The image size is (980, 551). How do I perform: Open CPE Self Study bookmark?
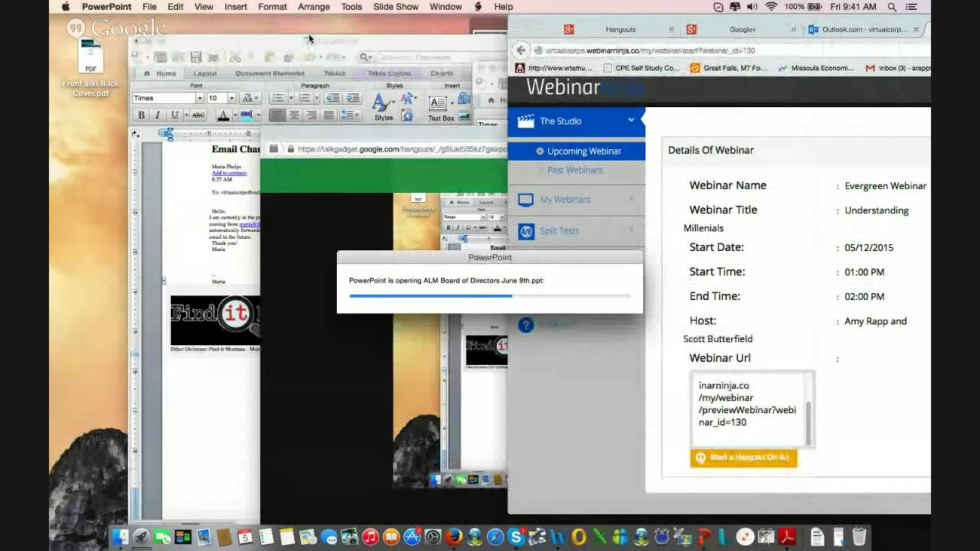(x=640, y=68)
